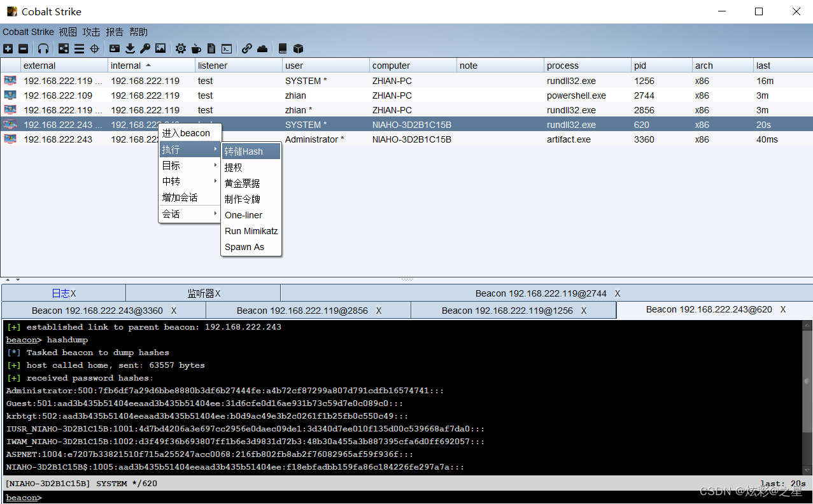Choose 进入beacon in the context menu
This screenshot has width=813, height=504.
click(190, 133)
